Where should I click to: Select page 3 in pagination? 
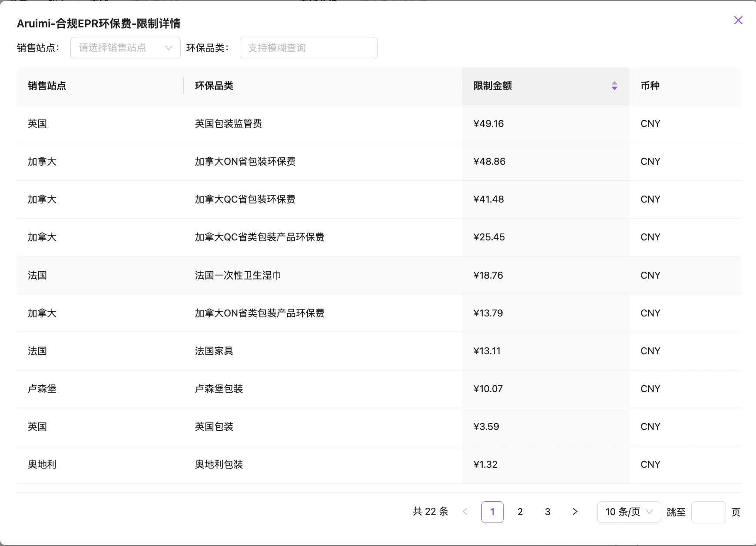(x=547, y=512)
